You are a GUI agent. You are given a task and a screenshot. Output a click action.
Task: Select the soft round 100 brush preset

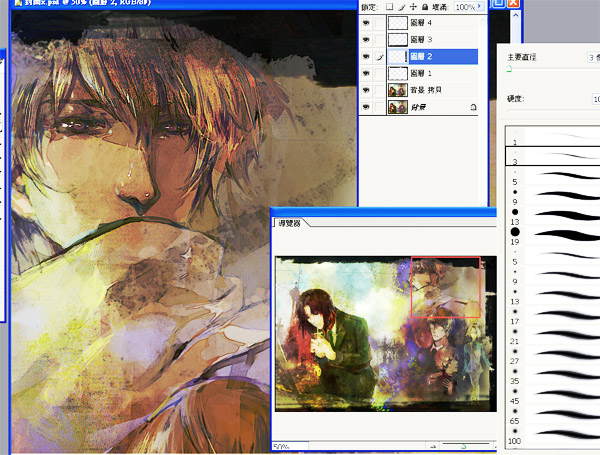[553, 435]
